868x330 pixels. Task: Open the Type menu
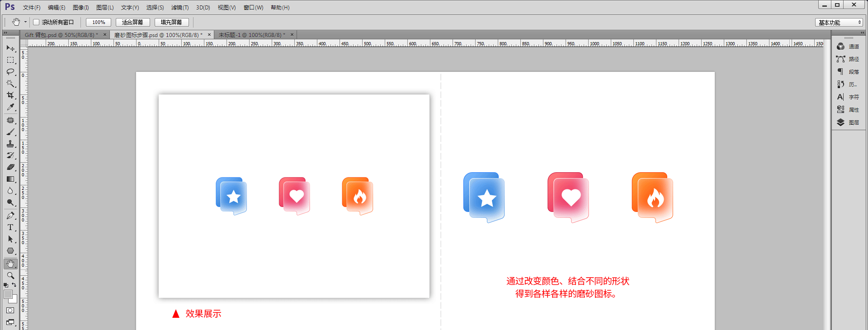[x=130, y=8]
